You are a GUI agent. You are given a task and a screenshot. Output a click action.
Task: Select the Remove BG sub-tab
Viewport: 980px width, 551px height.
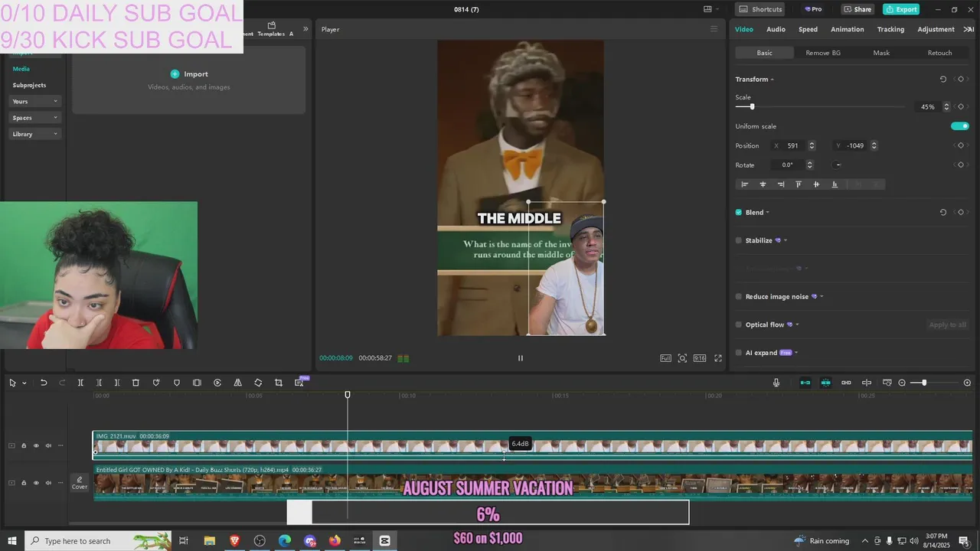[x=823, y=53]
